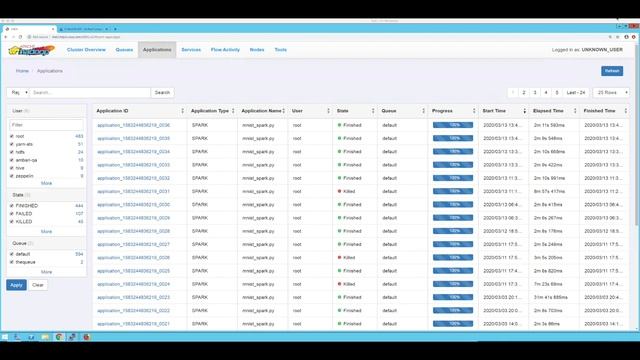Toggle the root user checkbox

click(x=11, y=136)
